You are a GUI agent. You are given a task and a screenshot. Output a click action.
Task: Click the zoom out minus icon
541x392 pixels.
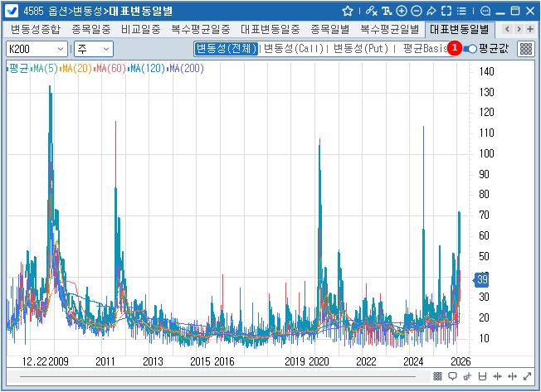click(x=417, y=11)
